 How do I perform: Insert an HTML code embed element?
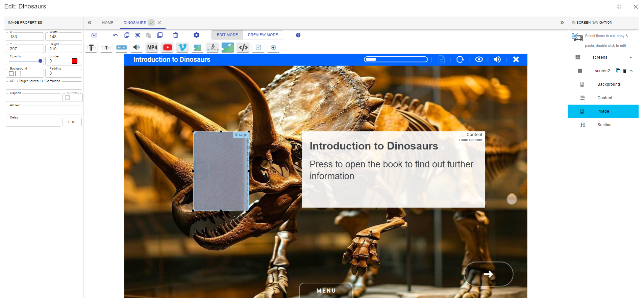(x=243, y=48)
